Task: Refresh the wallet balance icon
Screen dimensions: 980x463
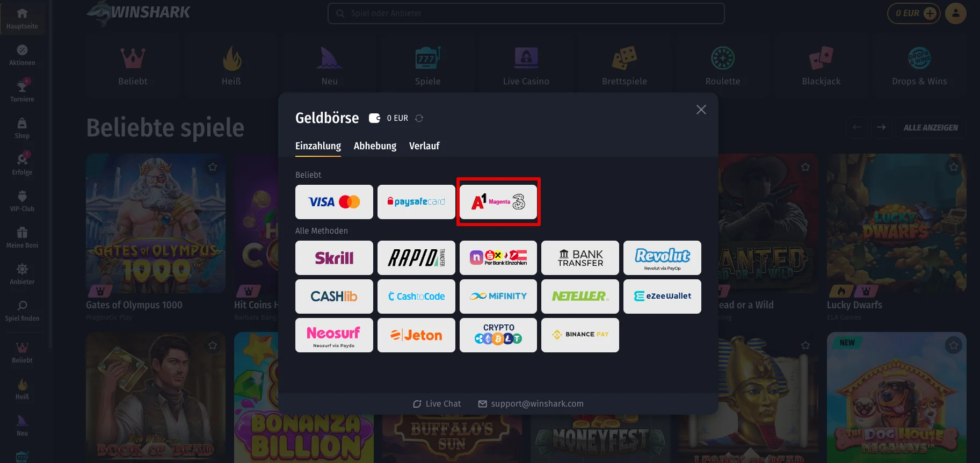Action: tap(419, 118)
